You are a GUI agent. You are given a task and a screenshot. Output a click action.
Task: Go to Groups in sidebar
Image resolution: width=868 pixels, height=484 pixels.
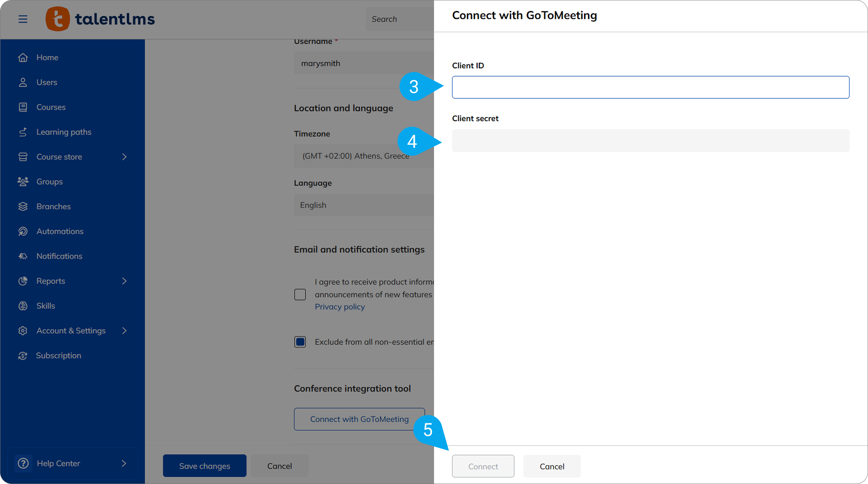49,182
